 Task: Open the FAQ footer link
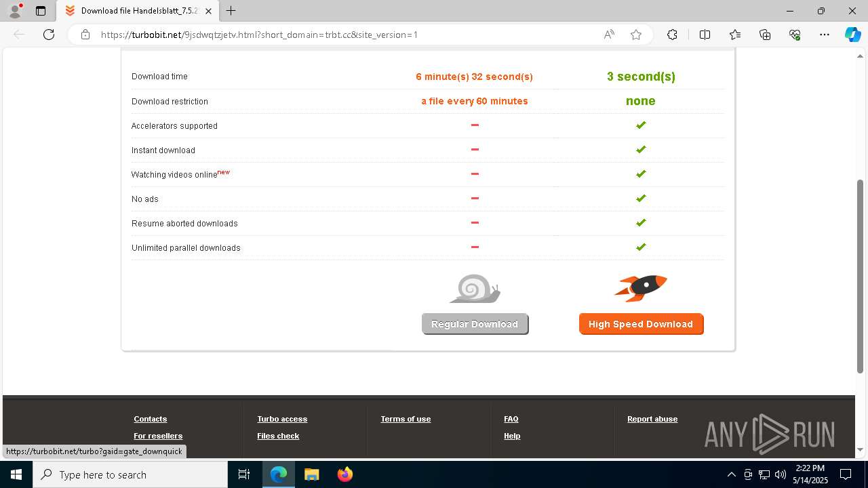[511, 419]
